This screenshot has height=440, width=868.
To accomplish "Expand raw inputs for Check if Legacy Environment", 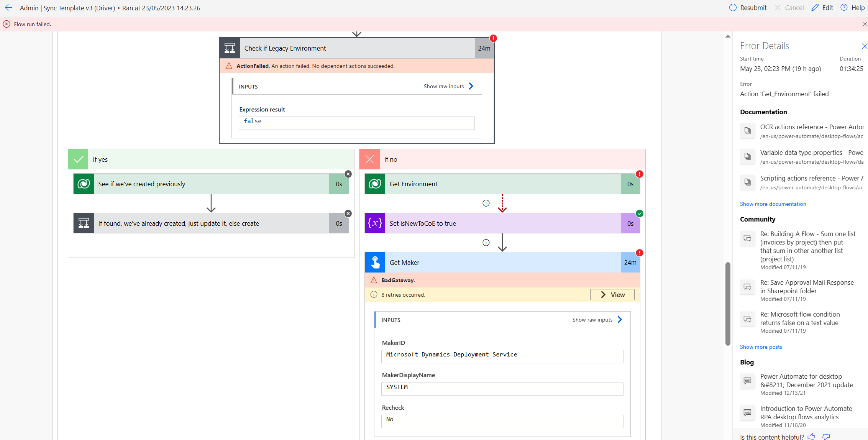I will coord(448,86).
